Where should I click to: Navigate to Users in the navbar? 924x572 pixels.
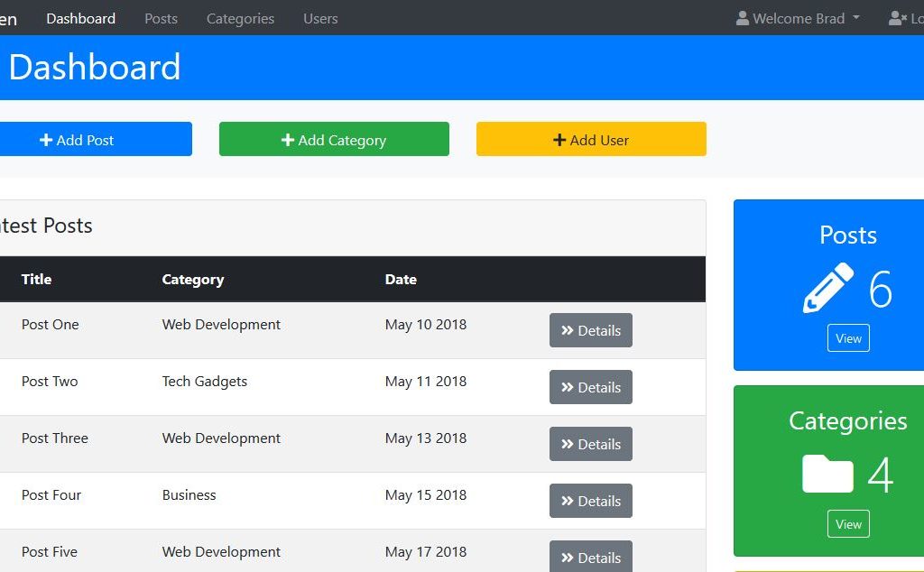click(x=320, y=18)
